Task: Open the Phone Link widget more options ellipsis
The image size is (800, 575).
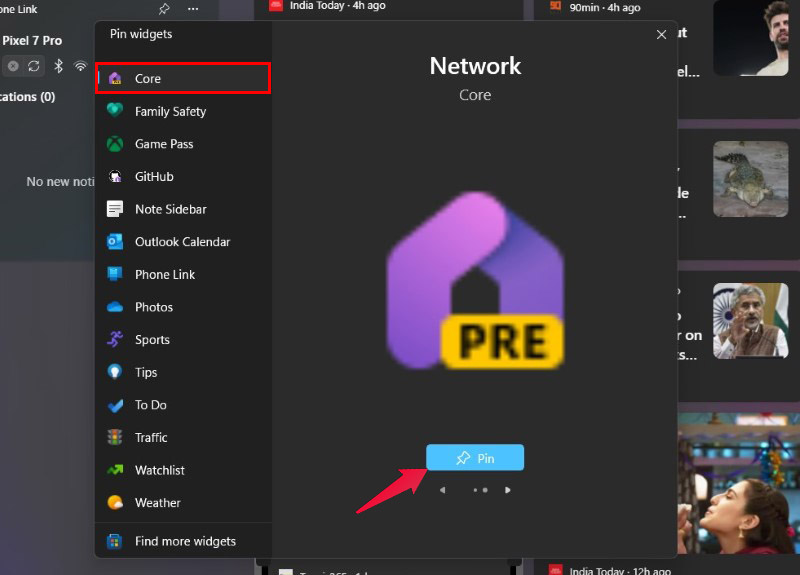Action: point(193,9)
